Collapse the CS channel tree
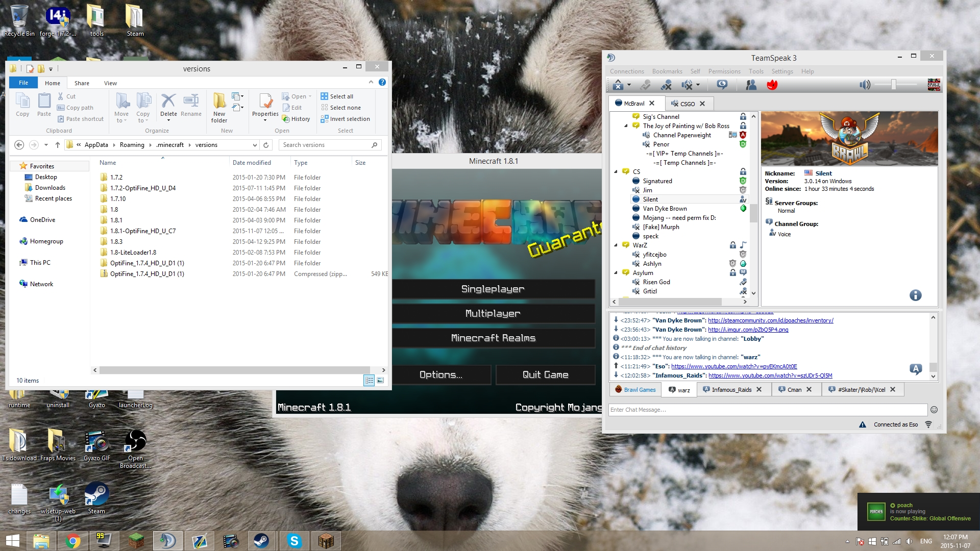This screenshot has height=551, width=980. pyautogui.click(x=616, y=172)
